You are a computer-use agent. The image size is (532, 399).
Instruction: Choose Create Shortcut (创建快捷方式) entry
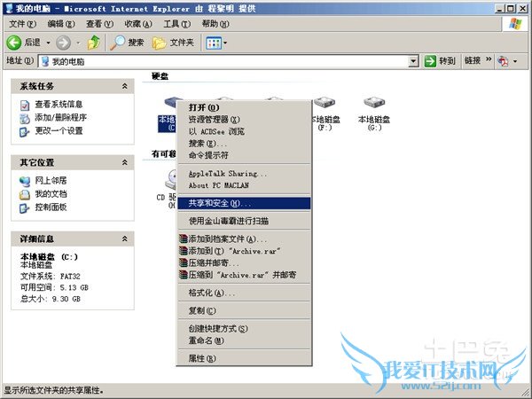pos(245,329)
